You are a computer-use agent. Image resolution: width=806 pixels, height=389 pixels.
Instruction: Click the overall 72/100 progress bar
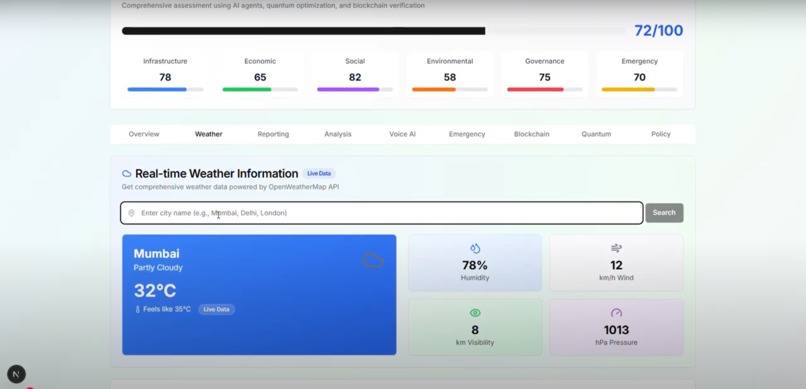click(x=374, y=31)
